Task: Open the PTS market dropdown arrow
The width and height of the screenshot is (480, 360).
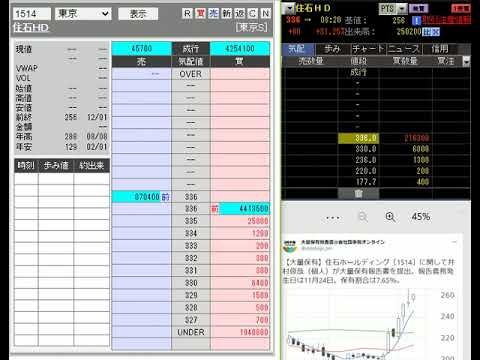Action: (403, 9)
